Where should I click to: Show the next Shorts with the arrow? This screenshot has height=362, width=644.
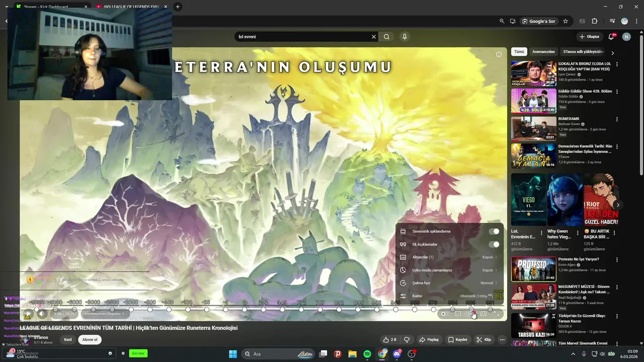point(617,205)
